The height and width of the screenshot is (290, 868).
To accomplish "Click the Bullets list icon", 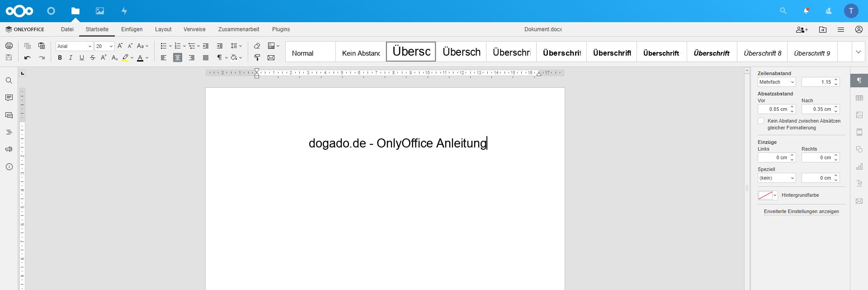I will pyautogui.click(x=164, y=46).
